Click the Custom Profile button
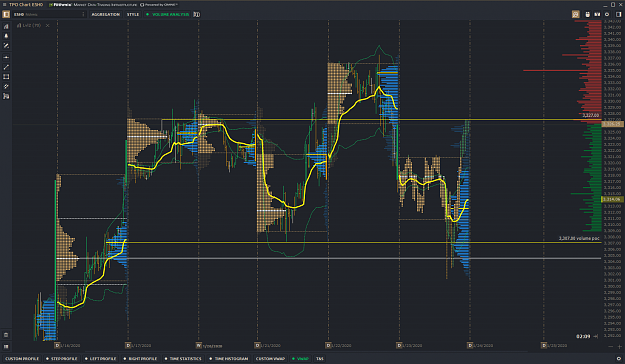Viewport: 625px width, 364px height. coord(22,359)
